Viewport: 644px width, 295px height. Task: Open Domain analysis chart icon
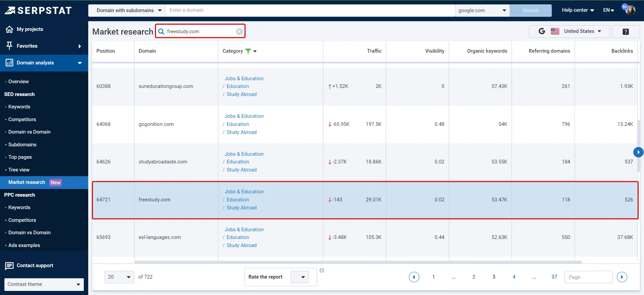tap(9, 63)
